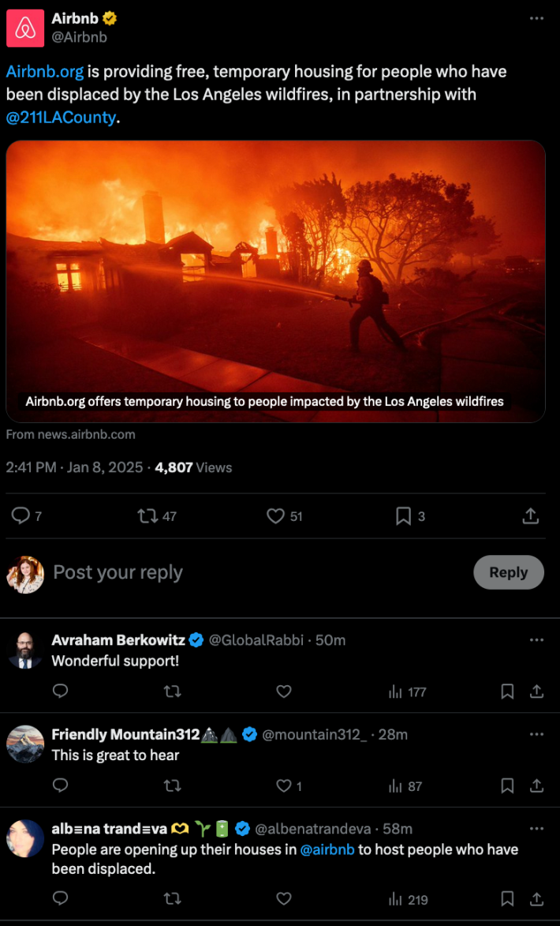Bookmark the main Airbnb tweet
Image resolution: width=560 pixels, height=926 pixels.
tap(403, 516)
